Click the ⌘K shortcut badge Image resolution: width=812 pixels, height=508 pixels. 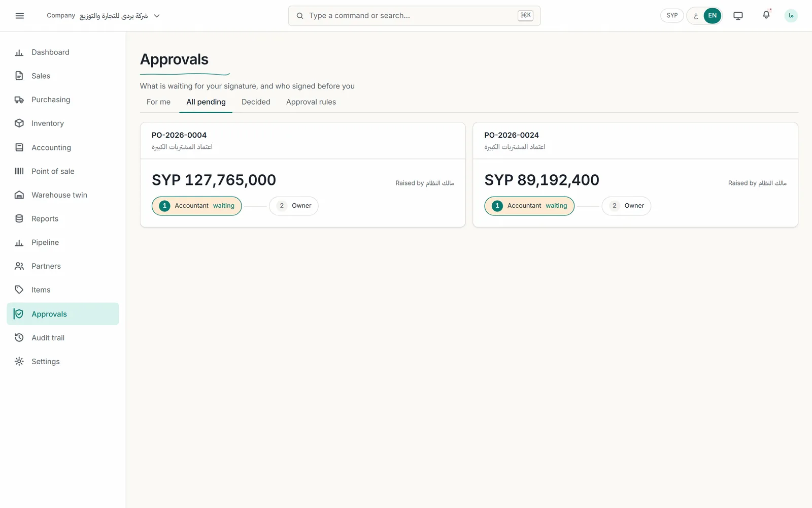[526, 16]
